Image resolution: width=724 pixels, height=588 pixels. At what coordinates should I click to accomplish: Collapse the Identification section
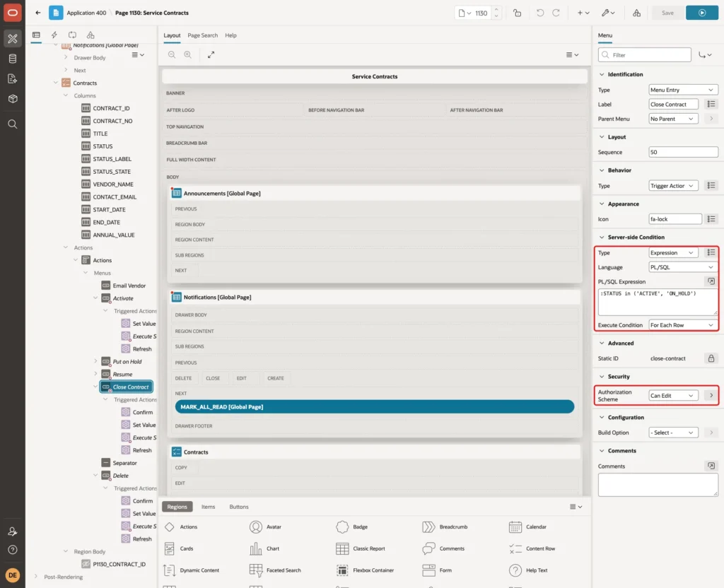602,74
